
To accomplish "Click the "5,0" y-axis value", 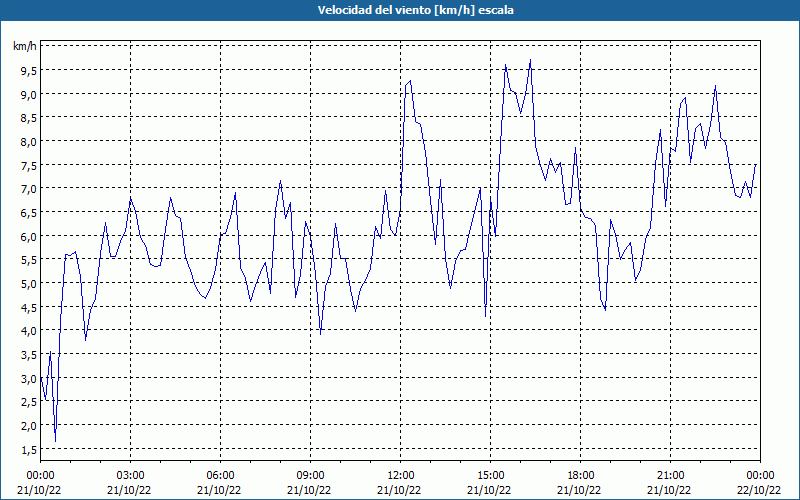I will 28,284.
